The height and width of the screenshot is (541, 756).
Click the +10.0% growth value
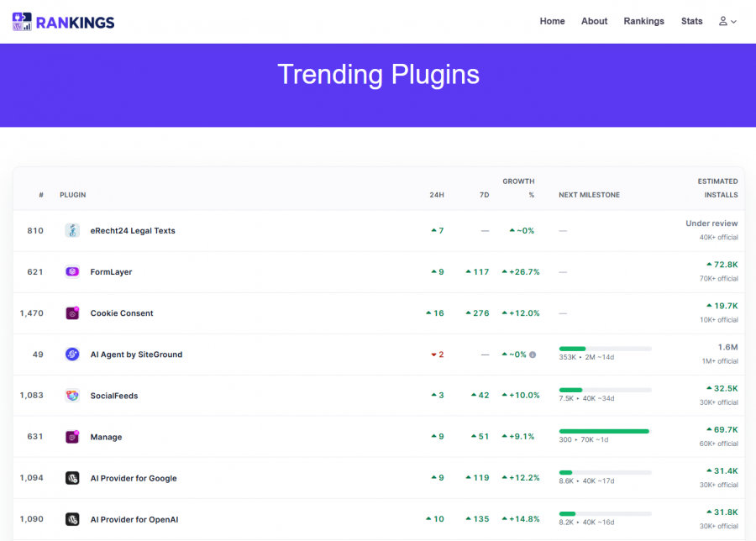[521, 396]
